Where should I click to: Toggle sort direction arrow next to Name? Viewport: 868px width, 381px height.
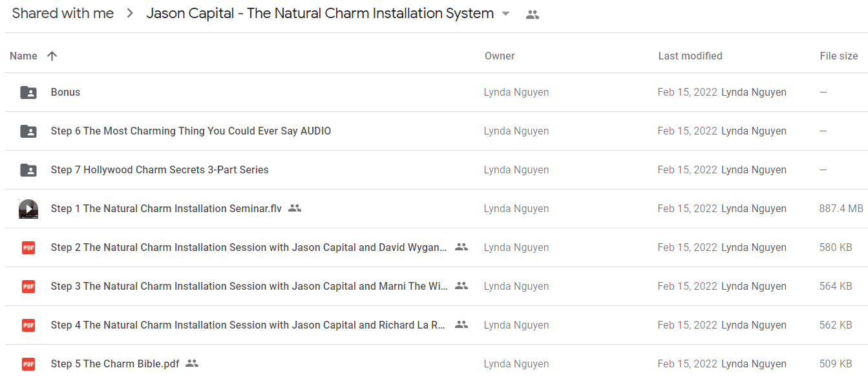pos(52,56)
